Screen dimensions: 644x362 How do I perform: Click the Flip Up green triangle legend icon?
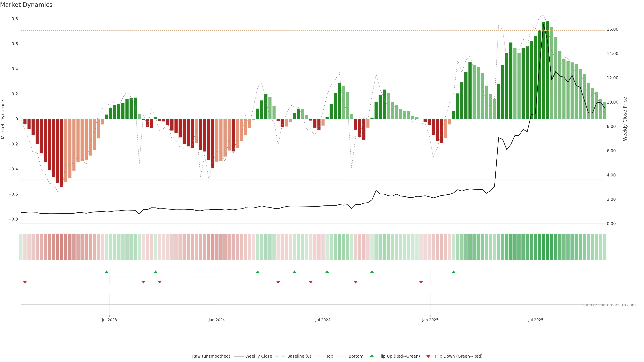coord(372,356)
